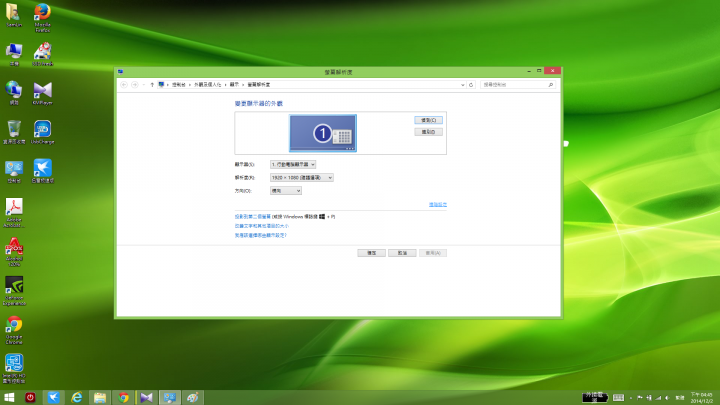720x405 pixels.
Task: Open the display (顯示器) selection dropdown
Action: [293, 164]
